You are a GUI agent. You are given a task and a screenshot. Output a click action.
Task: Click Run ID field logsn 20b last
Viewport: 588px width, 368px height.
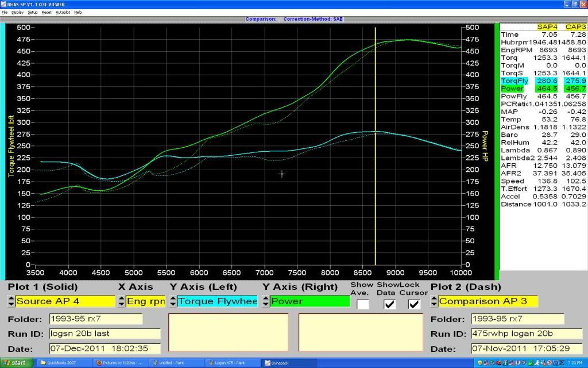pos(105,333)
